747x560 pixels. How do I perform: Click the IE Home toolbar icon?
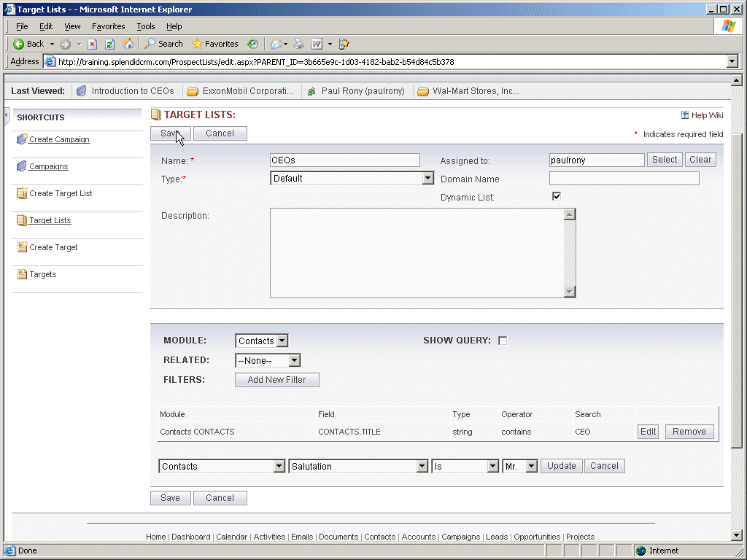click(128, 44)
